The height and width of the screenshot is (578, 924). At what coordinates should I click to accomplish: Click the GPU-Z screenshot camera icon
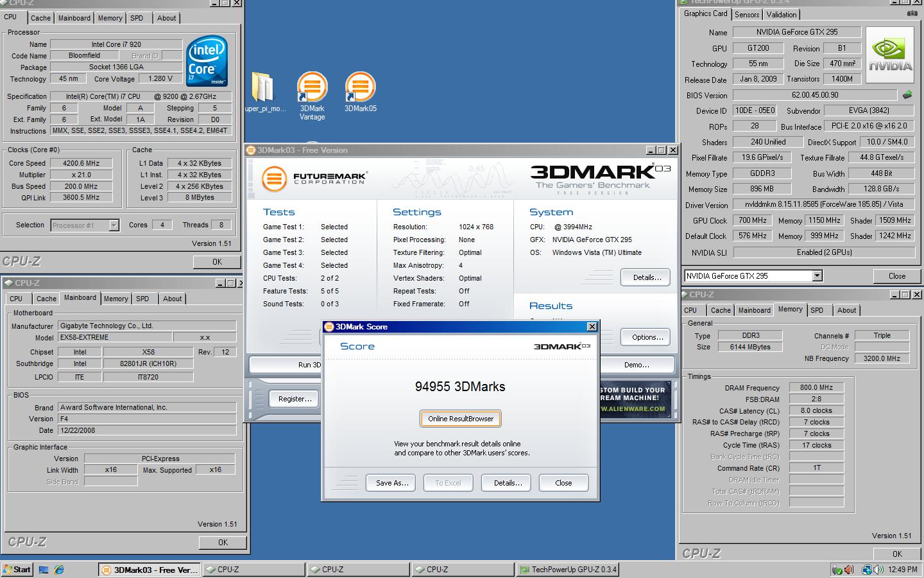[912, 13]
